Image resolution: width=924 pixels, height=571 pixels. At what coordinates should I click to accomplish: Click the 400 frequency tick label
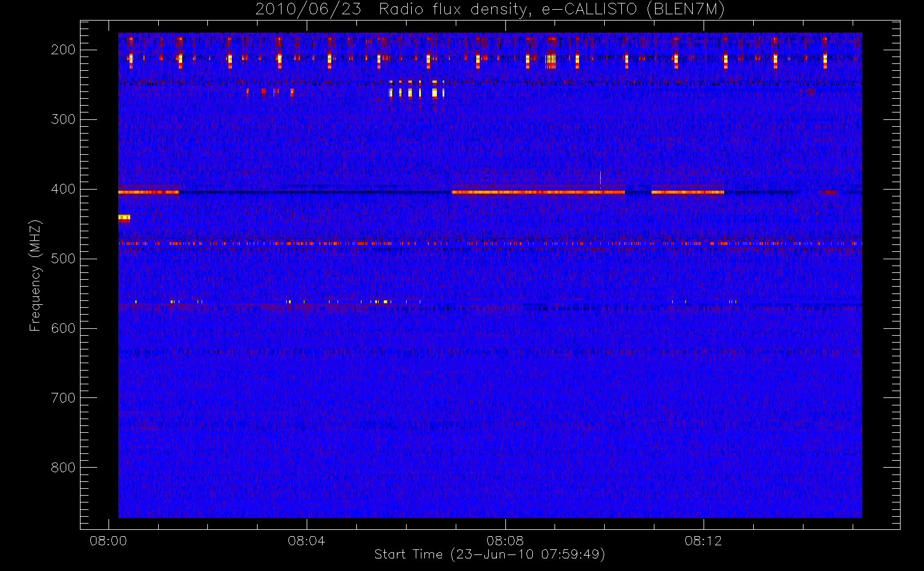[x=63, y=189]
